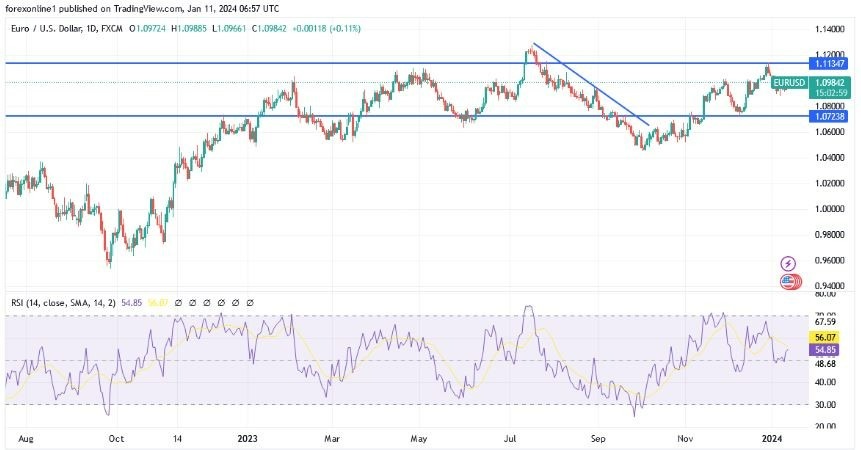The width and height of the screenshot is (861, 450).
Task: Click the 40.00 RSI axis label
Action: tap(825, 382)
